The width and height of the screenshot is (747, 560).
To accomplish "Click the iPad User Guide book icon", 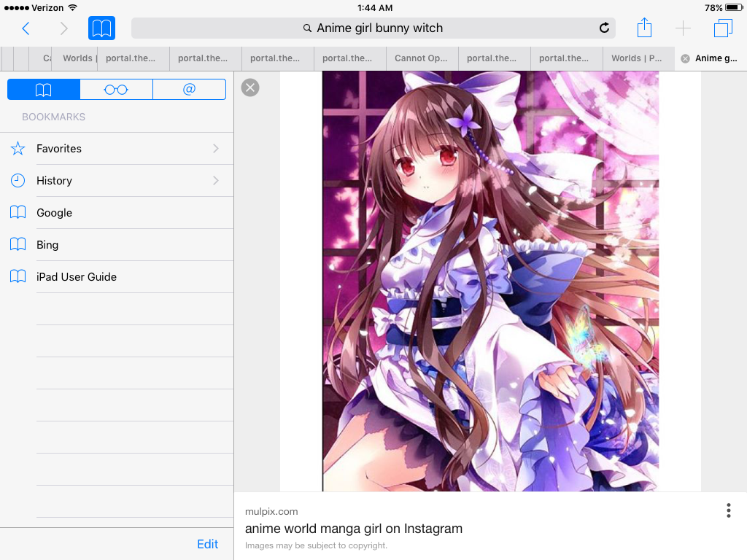I will tap(18, 276).
